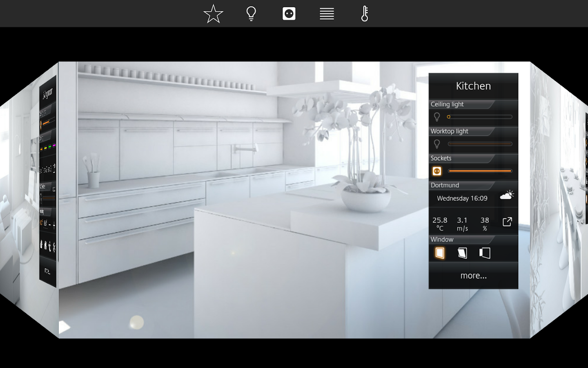Image resolution: width=588 pixels, height=368 pixels.
Task: Click the "Window" section label
Action: [x=442, y=240]
